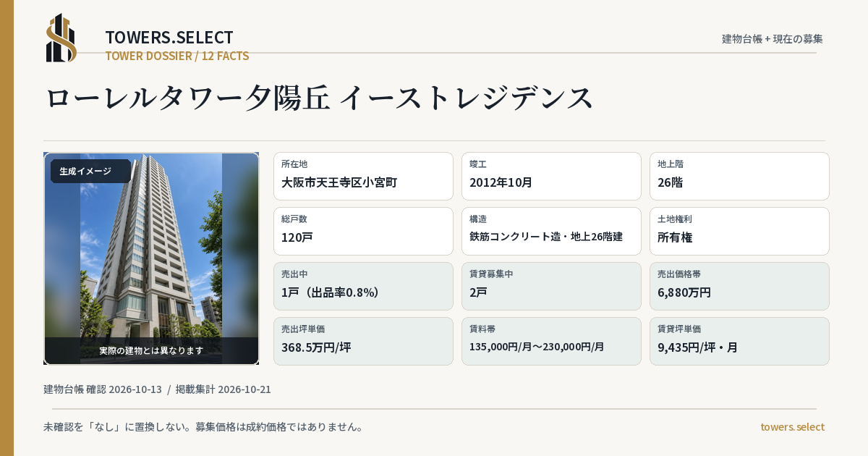Click the TOWERS.SELECT tower logo icon
The width and height of the screenshot is (868, 456).
[61, 38]
